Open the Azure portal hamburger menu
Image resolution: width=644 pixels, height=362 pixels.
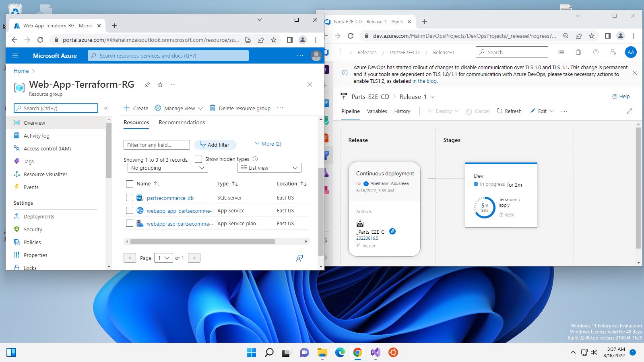(15, 56)
